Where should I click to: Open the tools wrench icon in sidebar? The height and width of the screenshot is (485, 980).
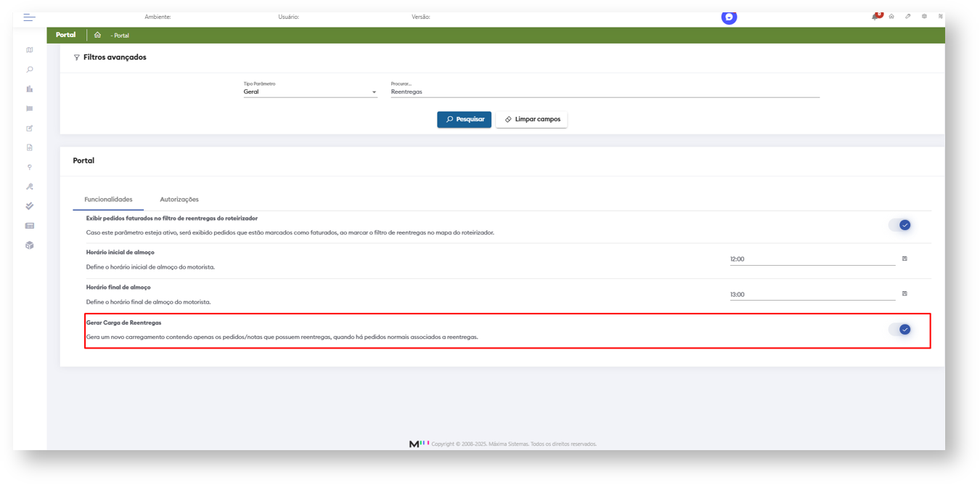tap(30, 187)
